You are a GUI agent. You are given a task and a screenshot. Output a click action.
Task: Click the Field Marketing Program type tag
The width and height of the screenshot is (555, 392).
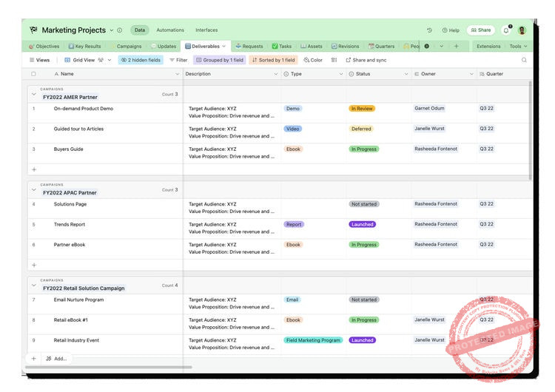[x=313, y=340]
